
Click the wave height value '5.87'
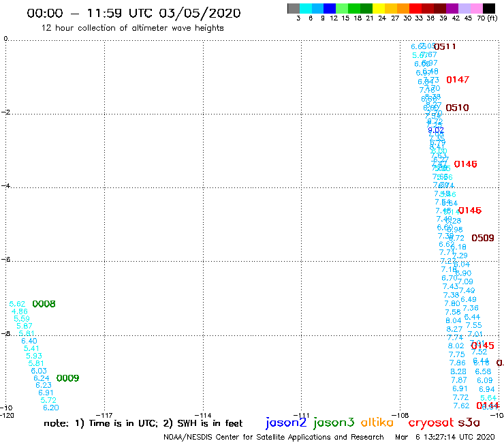(25, 326)
